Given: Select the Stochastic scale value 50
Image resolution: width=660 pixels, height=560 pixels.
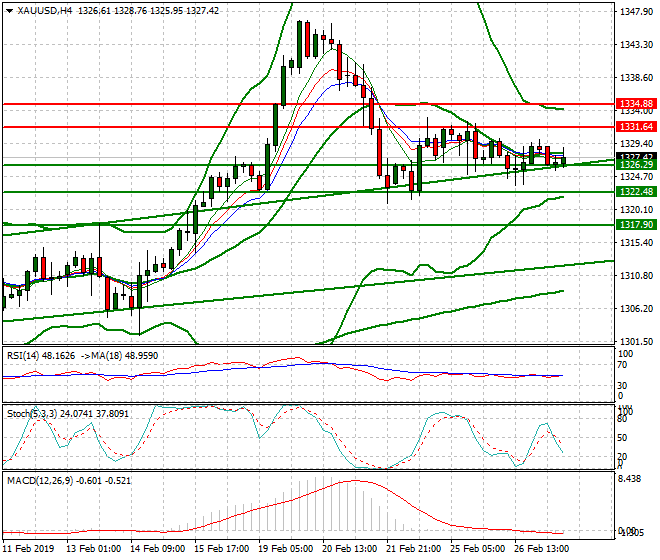Looking at the screenshot, I should 624,438.
